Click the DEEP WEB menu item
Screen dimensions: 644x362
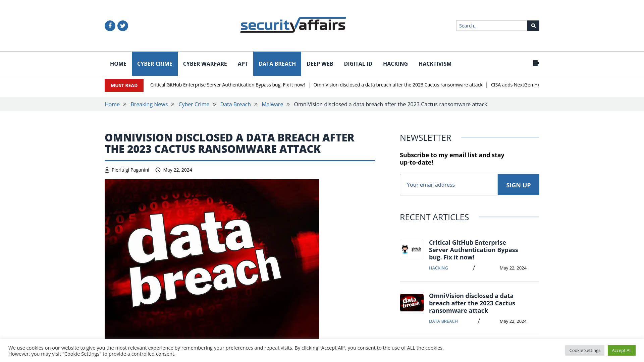pyautogui.click(x=320, y=63)
